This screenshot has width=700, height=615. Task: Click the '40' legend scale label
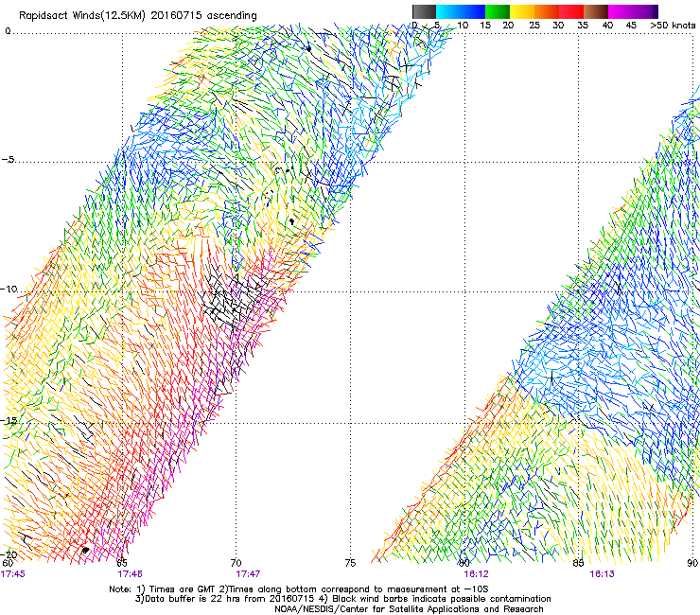(x=607, y=25)
